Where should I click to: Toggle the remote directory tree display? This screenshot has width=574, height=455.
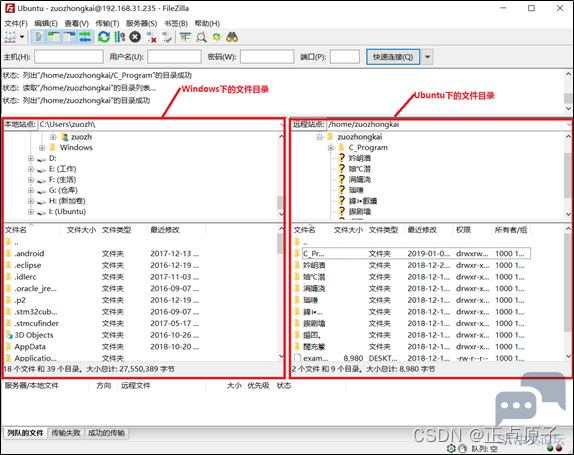click(x=69, y=37)
